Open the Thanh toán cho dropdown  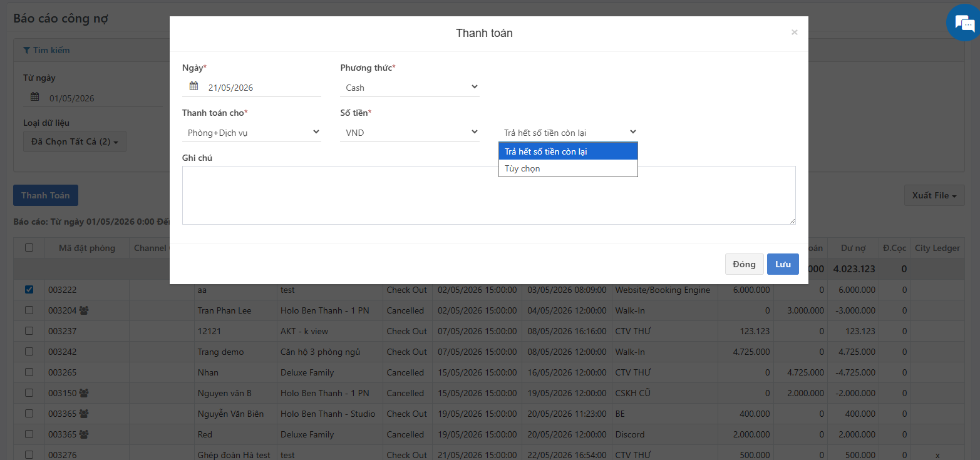[252, 133]
